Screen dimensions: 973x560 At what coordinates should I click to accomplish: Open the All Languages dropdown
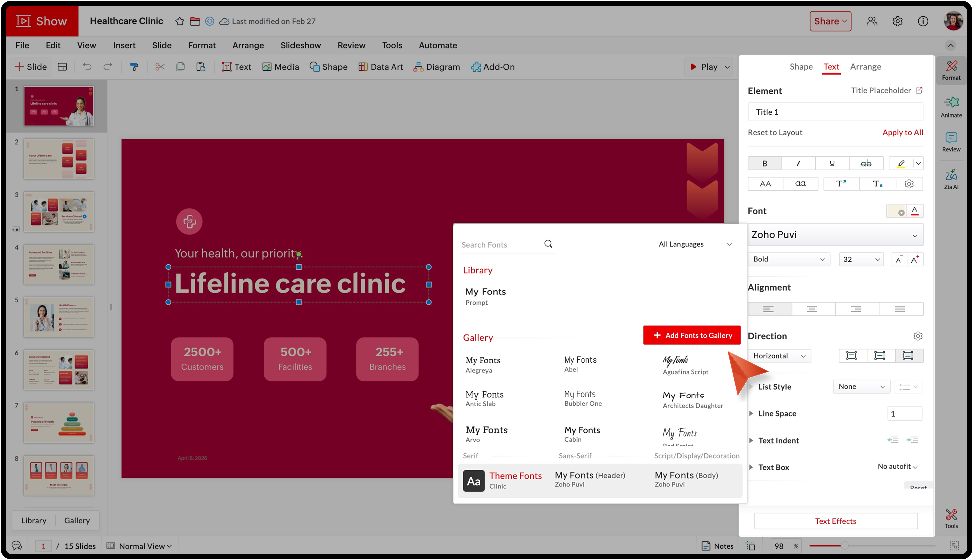695,244
